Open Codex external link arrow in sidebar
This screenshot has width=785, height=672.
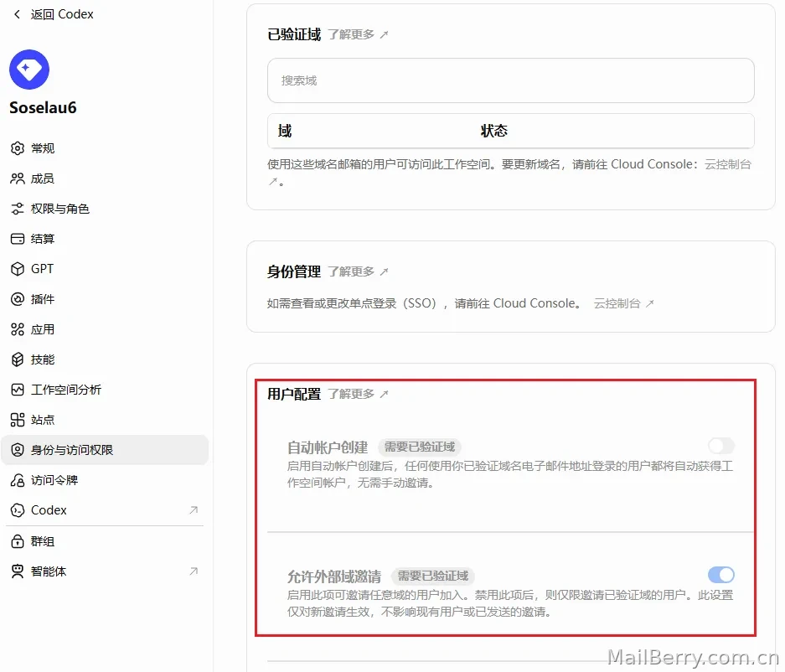(x=194, y=509)
